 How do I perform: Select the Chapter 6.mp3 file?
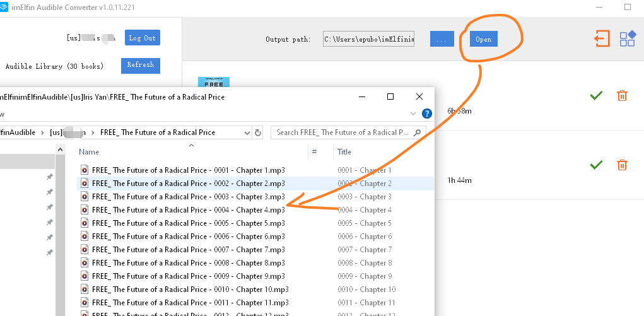click(189, 237)
